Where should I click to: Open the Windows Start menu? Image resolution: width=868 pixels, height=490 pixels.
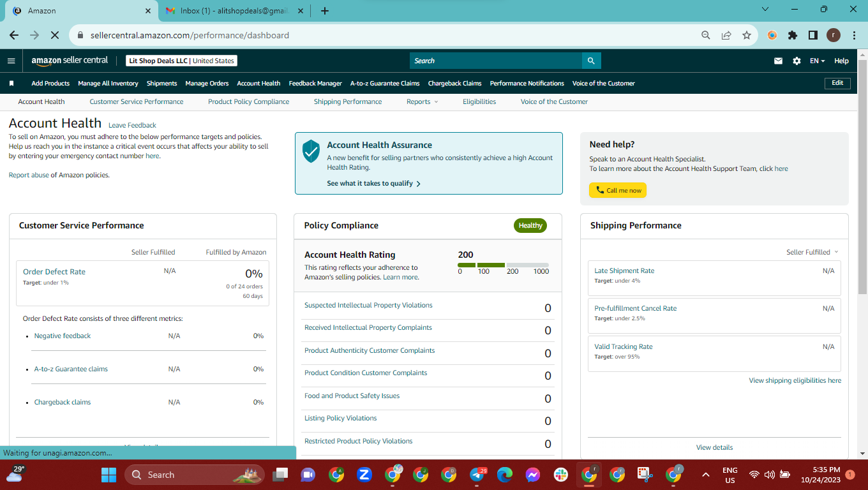point(108,475)
